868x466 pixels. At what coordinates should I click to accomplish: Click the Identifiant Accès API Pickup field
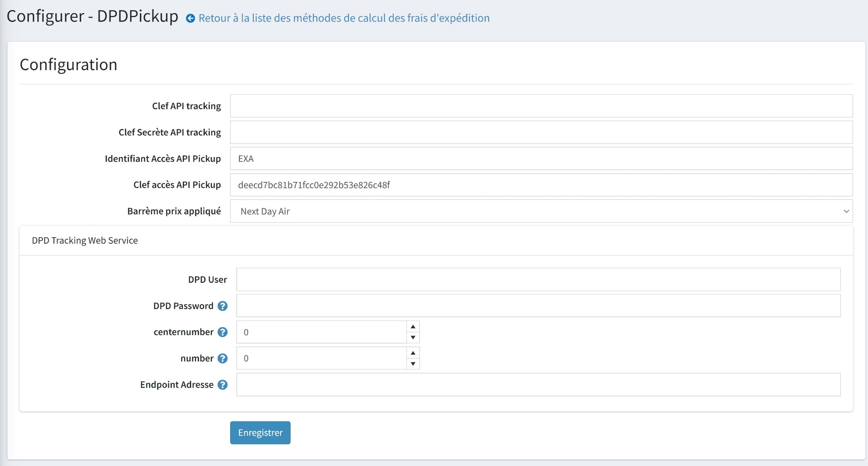[541, 159]
